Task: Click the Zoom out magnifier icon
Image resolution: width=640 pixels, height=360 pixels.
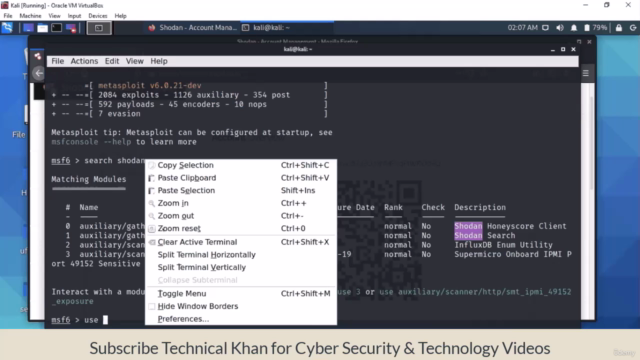Action: pyautogui.click(x=152, y=216)
